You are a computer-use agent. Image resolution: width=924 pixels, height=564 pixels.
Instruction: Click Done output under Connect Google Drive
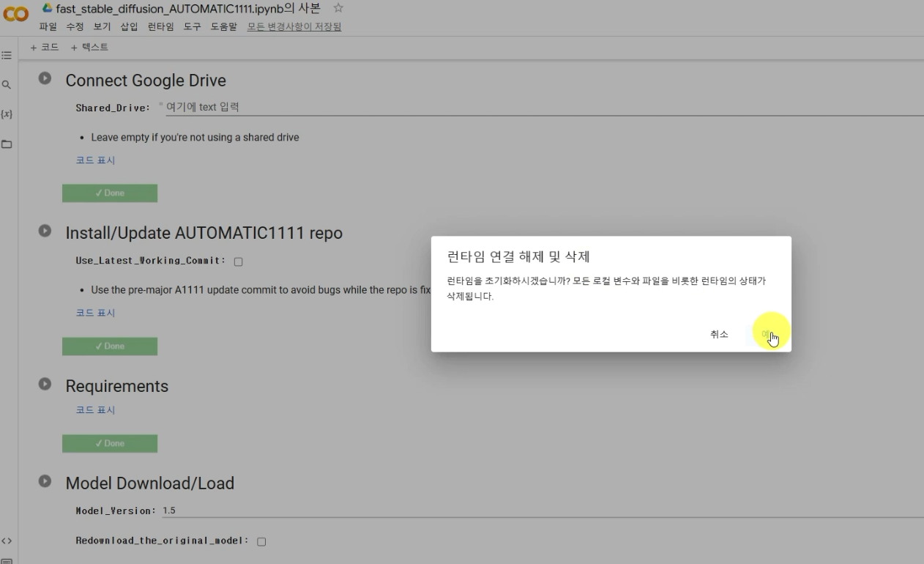pos(110,193)
